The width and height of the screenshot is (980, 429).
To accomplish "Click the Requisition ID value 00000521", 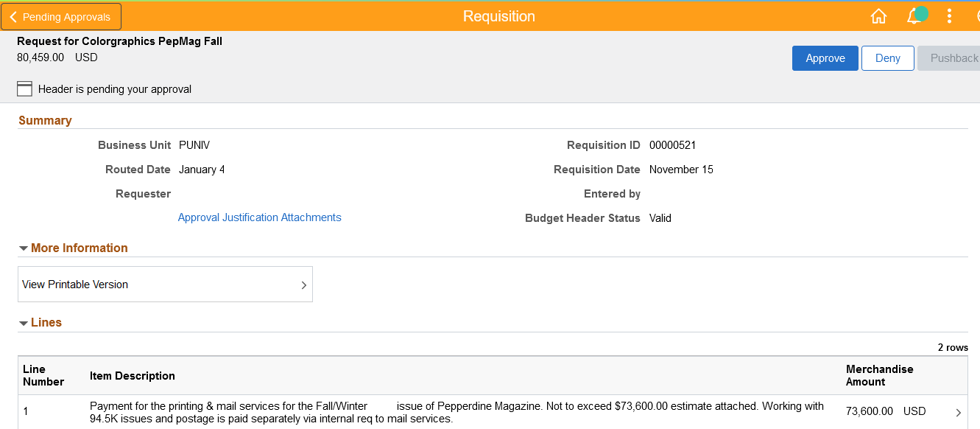I will pos(672,145).
